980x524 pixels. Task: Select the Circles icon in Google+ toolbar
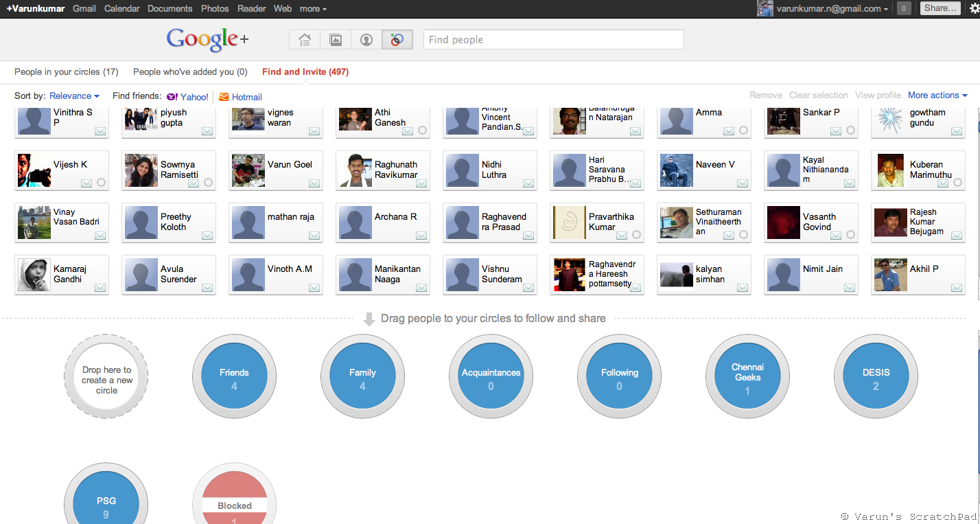(397, 40)
